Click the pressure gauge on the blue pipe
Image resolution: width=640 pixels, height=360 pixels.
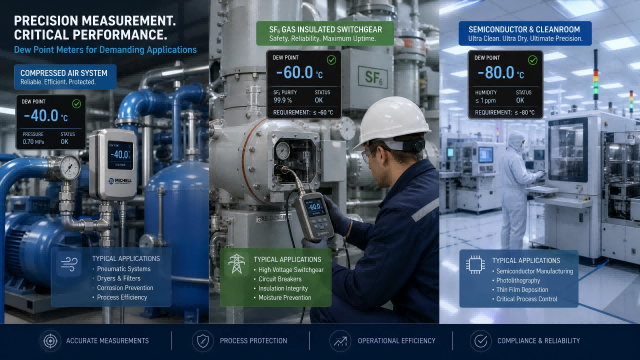click(70, 168)
